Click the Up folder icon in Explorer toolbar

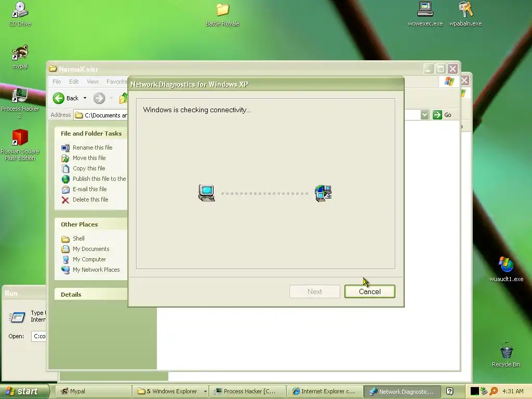[124, 98]
